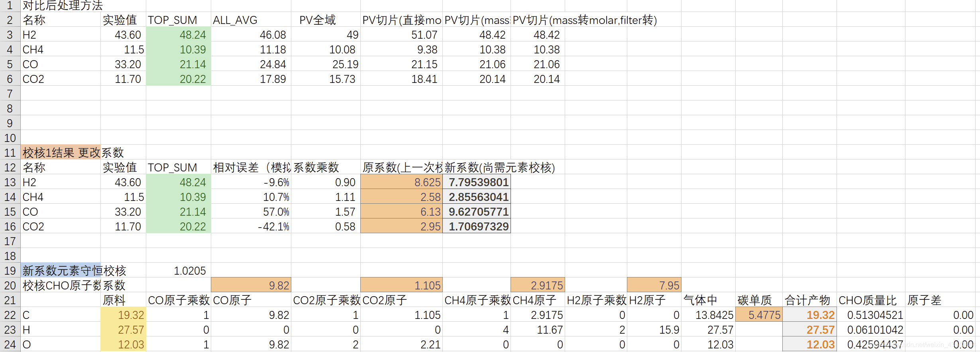Click the value 51.07 cell
980x352 pixels.
[x=401, y=34]
